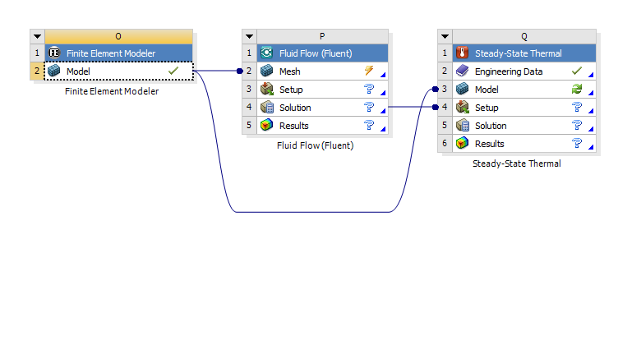The image size is (618, 364).
Task: Click the question mark status on Thermal Setup
Action: pos(577,107)
